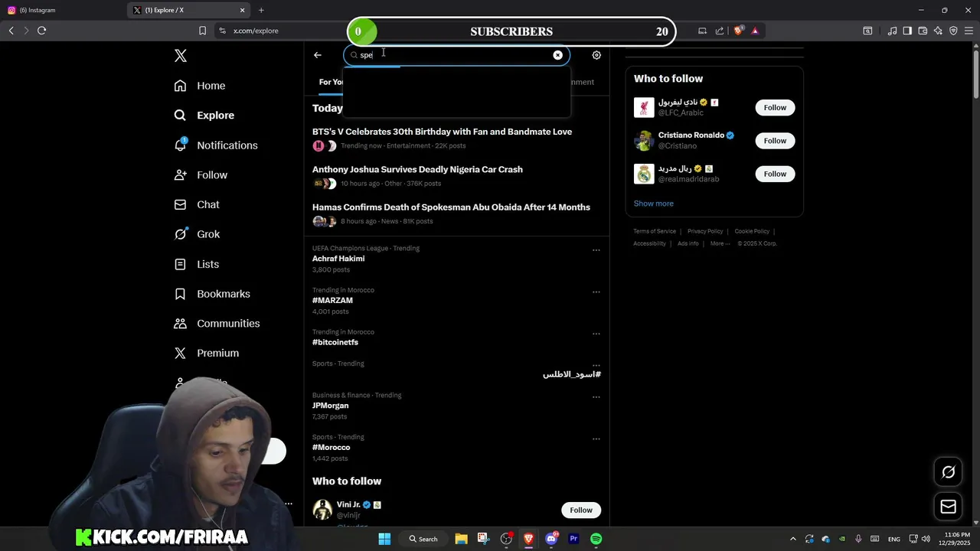Open the Achraf Hakimi trend
Image resolution: width=980 pixels, height=551 pixels.
338,259
